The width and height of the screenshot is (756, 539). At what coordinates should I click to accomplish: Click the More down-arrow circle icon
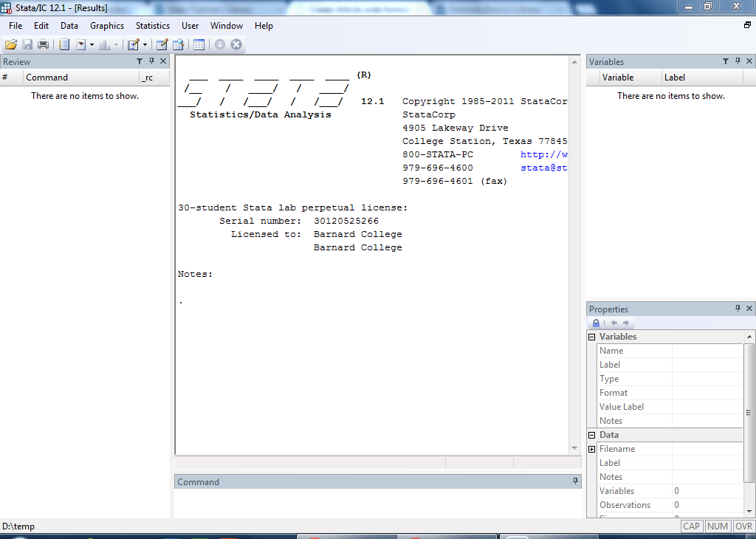220,44
